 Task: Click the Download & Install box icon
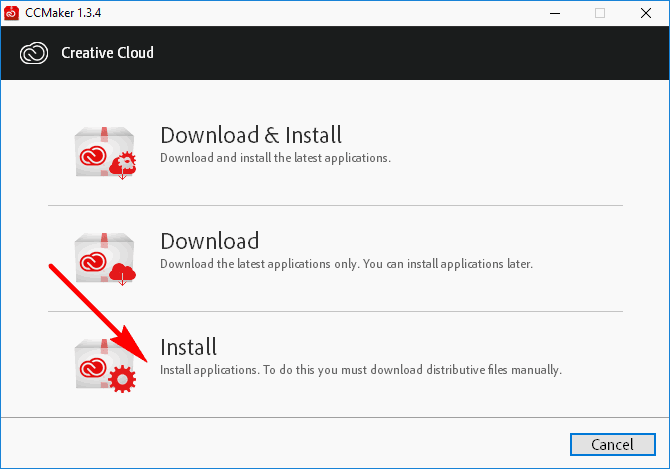(105, 153)
